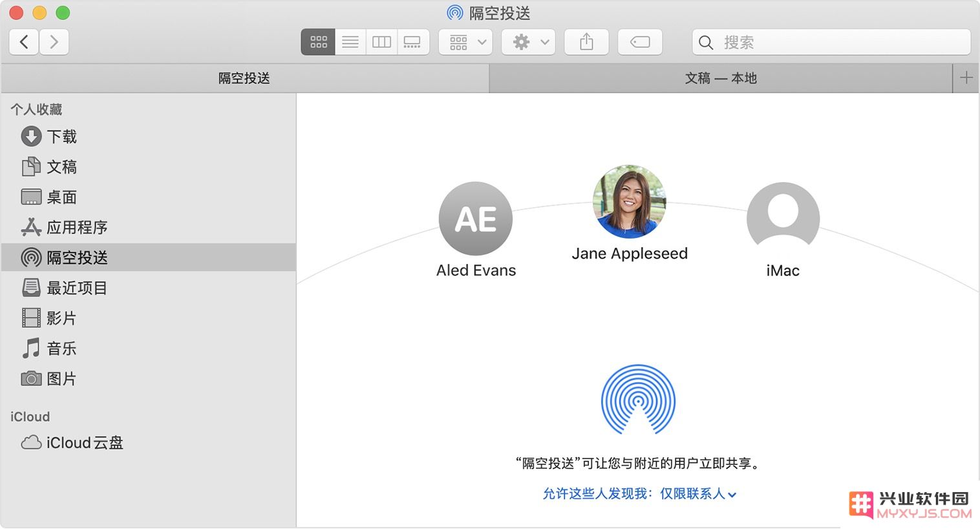
Task: Click the 个人收藏 section header
Action: 36,109
